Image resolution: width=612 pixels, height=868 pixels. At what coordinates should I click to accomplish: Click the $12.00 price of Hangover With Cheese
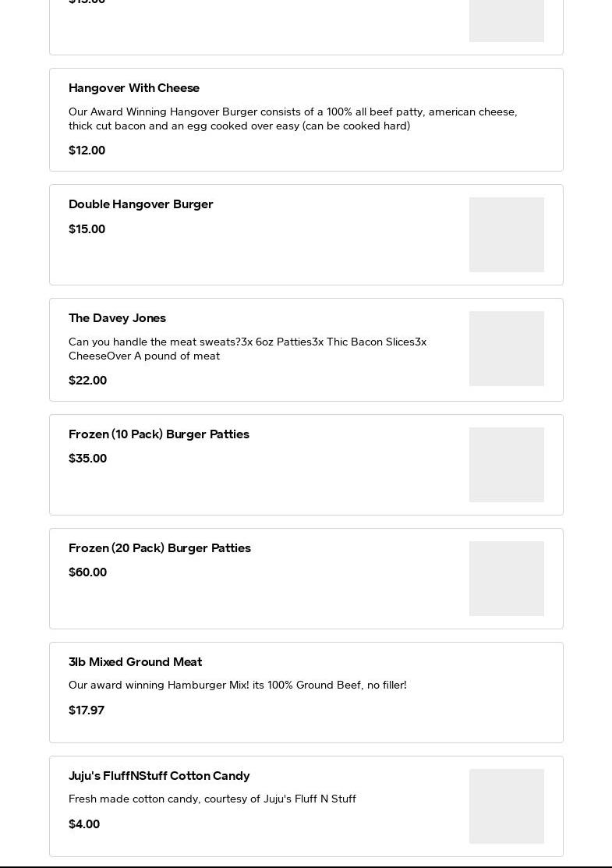click(x=87, y=151)
